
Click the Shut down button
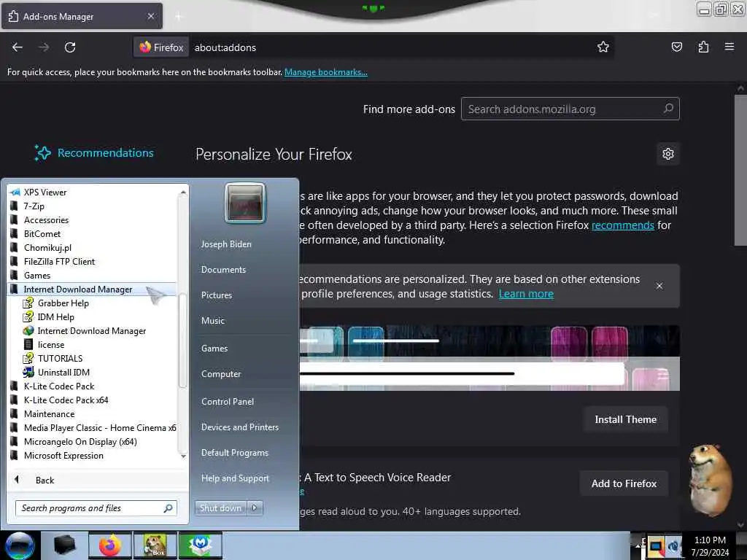point(220,508)
